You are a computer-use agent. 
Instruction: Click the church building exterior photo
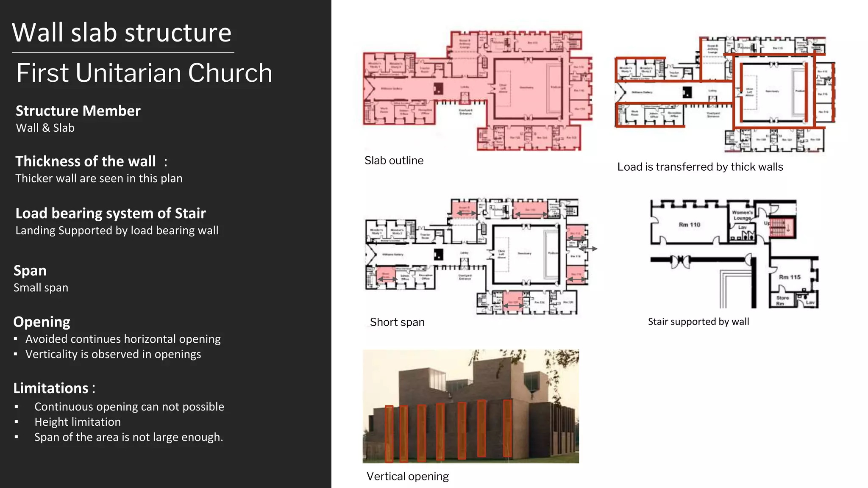(x=470, y=406)
